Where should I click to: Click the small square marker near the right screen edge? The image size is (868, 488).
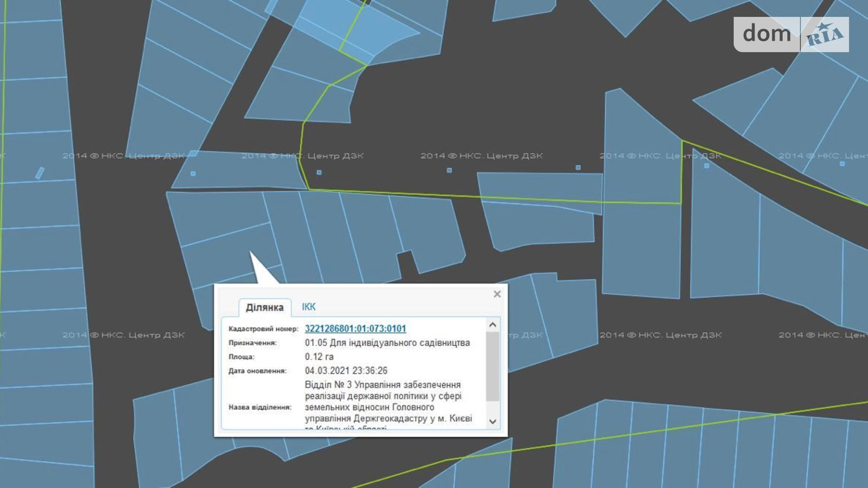842,164
